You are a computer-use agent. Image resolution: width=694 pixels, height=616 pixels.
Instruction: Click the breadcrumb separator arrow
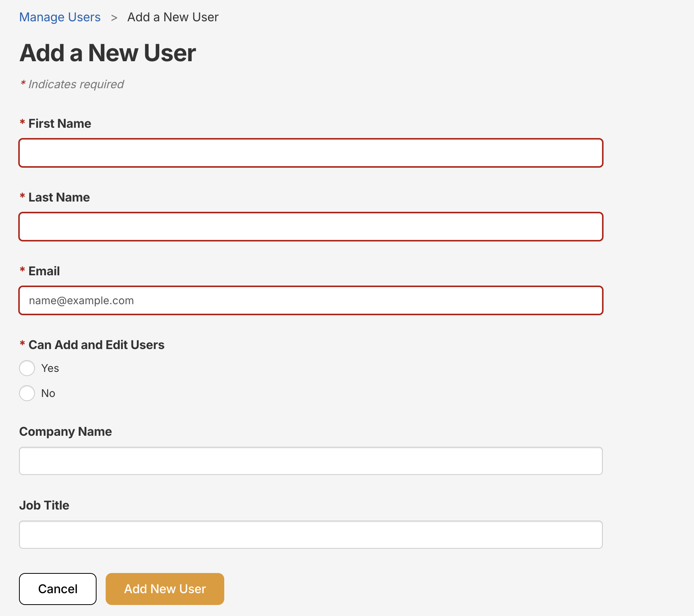114,17
